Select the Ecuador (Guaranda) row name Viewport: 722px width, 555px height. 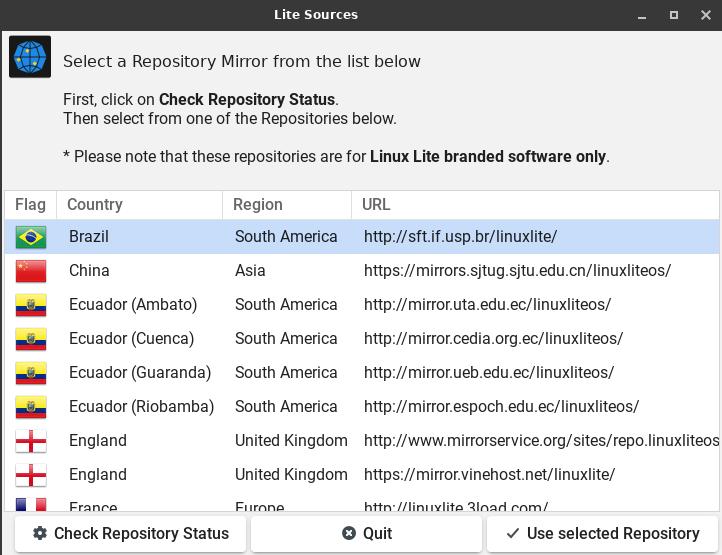140,373
